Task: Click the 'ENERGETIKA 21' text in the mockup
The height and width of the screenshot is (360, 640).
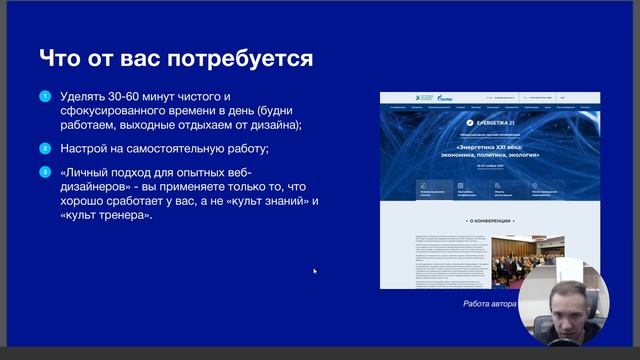Action: pyautogui.click(x=496, y=123)
